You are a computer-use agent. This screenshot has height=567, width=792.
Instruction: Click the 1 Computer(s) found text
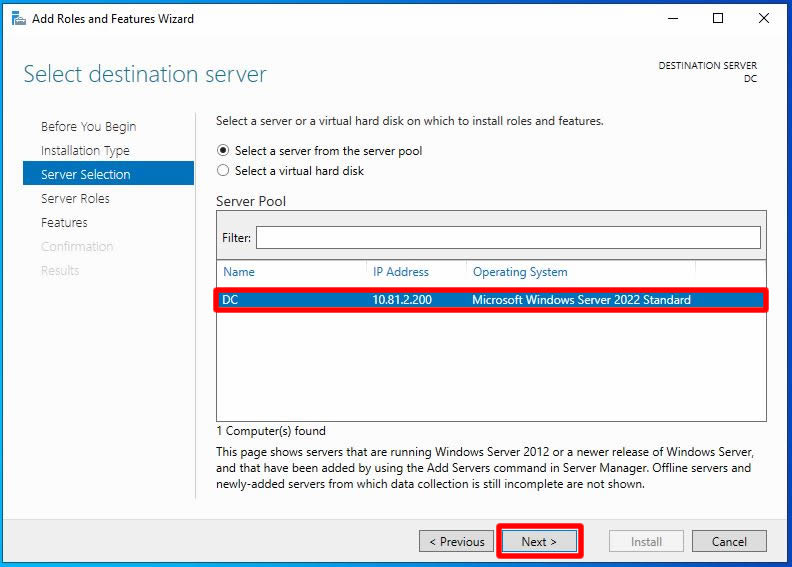[271, 431]
